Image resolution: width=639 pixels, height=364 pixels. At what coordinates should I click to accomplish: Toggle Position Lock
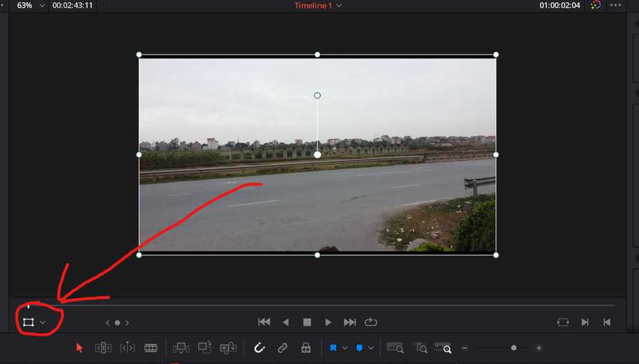[x=306, y=347]
